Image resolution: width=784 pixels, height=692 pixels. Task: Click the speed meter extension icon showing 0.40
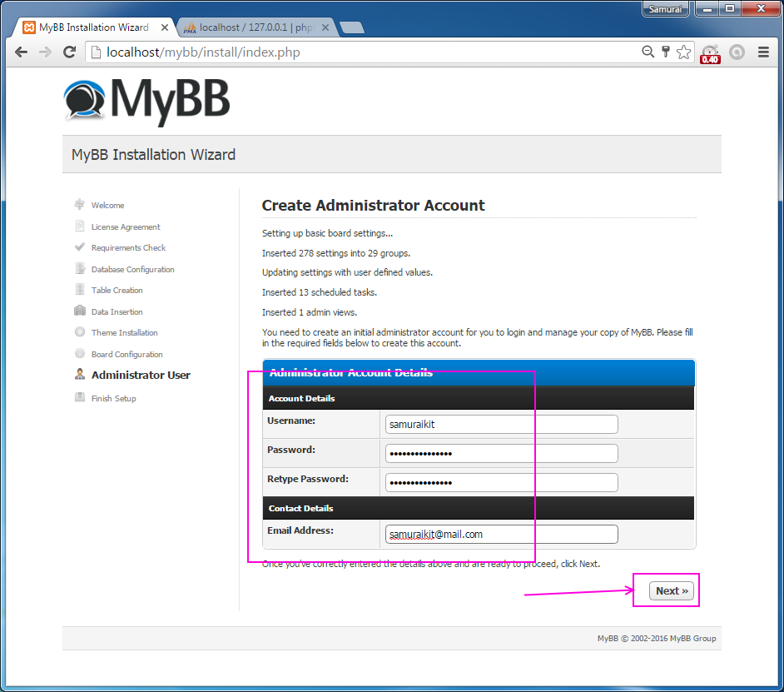tap(710, 53)
